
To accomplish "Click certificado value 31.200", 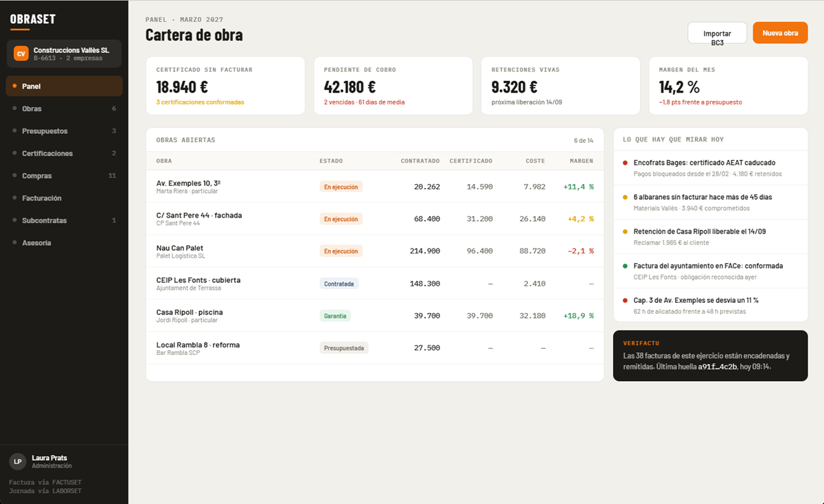I will 480,219.
